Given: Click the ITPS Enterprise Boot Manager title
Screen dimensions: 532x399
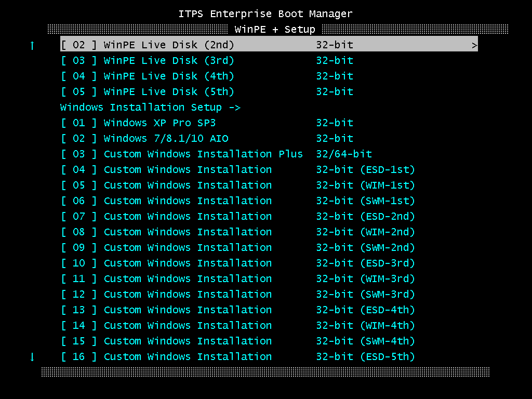Looking at the screenshot, I should (x=265, y=14).
